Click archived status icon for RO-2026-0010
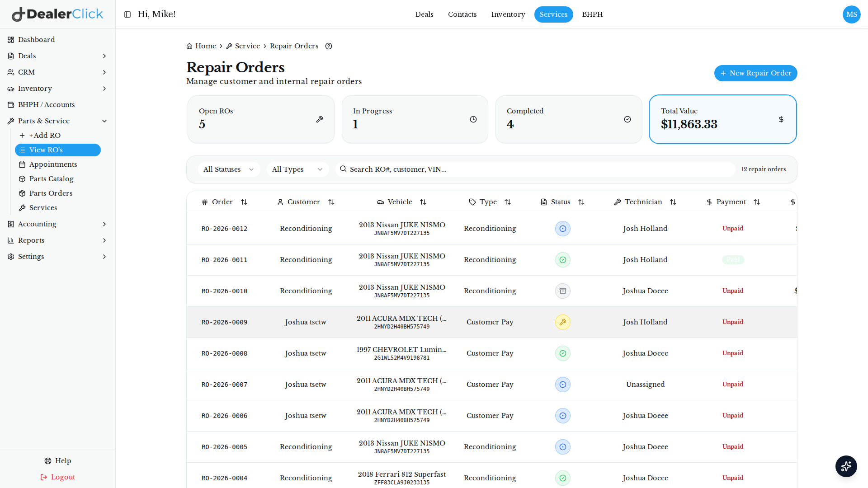The image size is (868, 488). pos(563,291)
